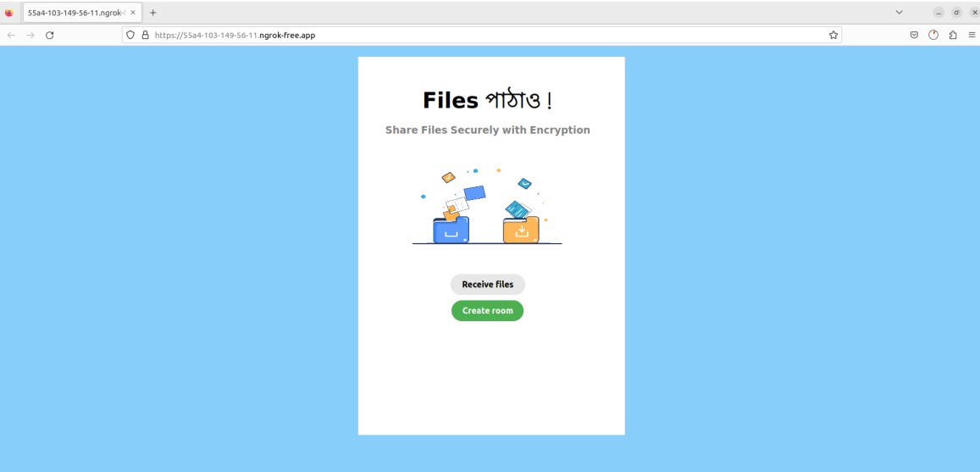Viewport: 980px width, 472px height.
Task: Reload the page with the refresh icon
Action: click(x=50, y=35)
